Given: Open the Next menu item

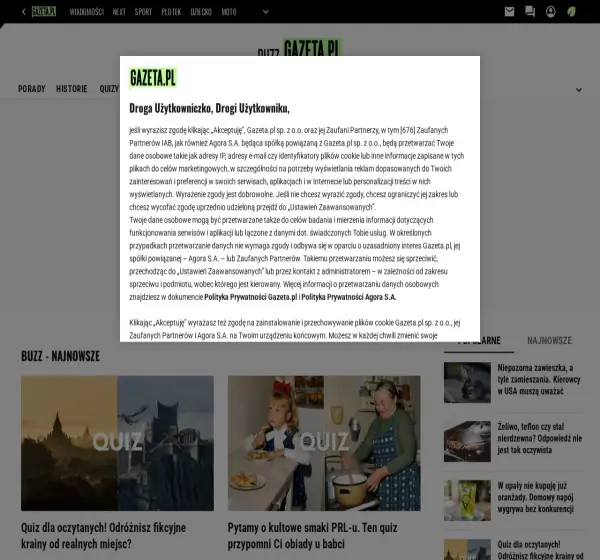Looking at the screenshot, I should pyautogui.click(x=119, y=12).
